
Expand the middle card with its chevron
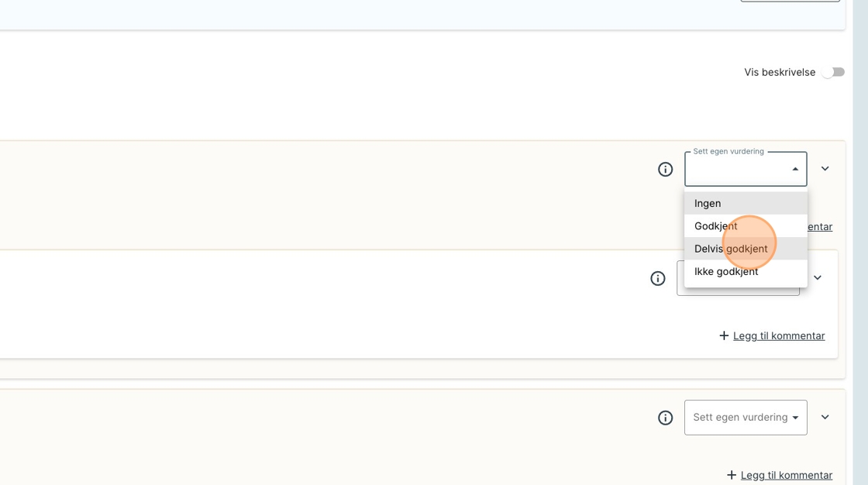click(817, 278)
